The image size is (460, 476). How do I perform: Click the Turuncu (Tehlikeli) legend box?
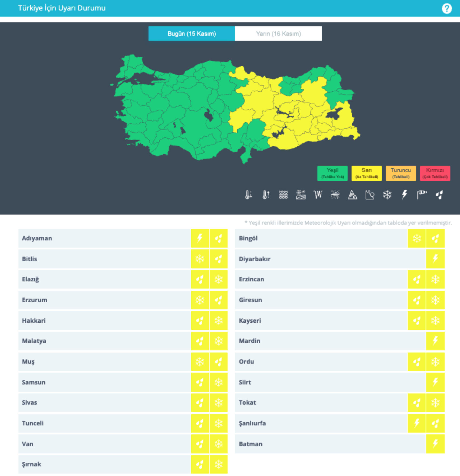(x=401, y=173)
